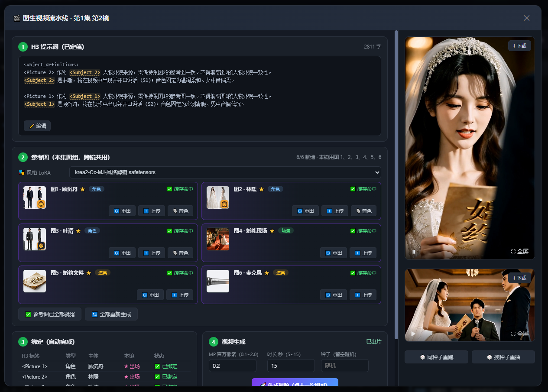
Task: Click the 图2 林暖 wedding dress thumbnail
Action: click(218, 198)
